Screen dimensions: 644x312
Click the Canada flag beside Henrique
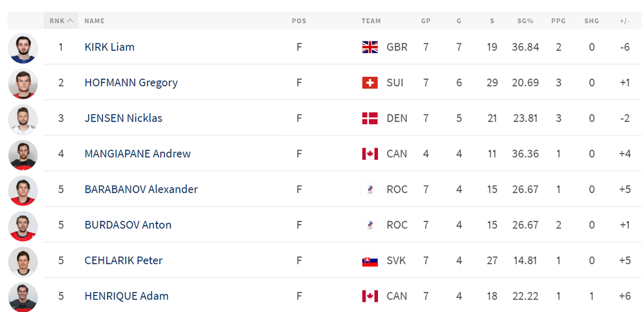point(370,296)
